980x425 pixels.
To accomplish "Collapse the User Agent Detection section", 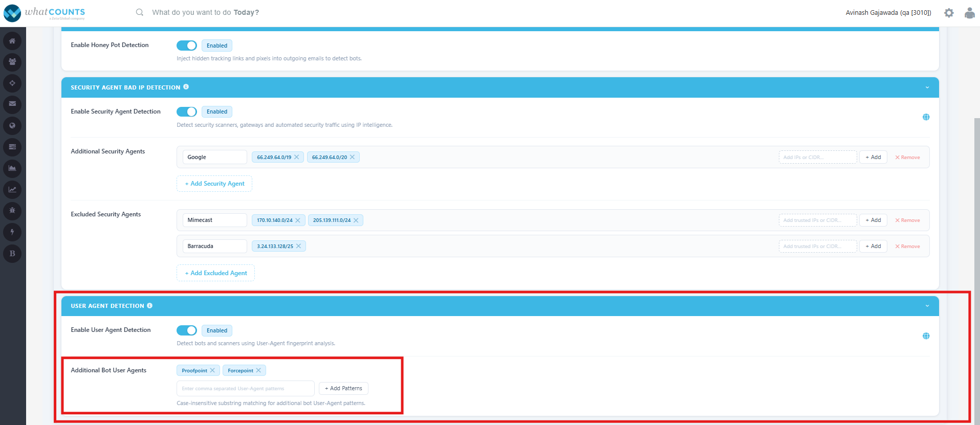I will pyautogui.click(x=927, y=306).
